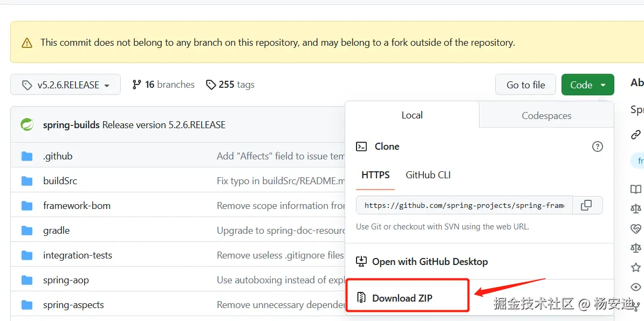The width and height of the screenshot is (644, 321).
Task: Toggle the green Code dropdown button
Action: [x=587, y=85]
